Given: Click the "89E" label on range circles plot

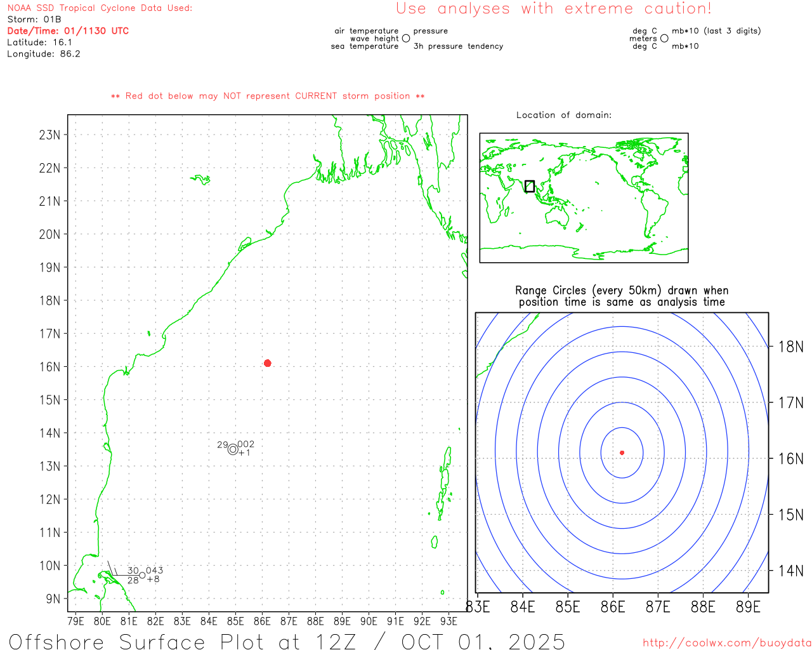Looking at the screenshot, I should [x=749, y=607].
